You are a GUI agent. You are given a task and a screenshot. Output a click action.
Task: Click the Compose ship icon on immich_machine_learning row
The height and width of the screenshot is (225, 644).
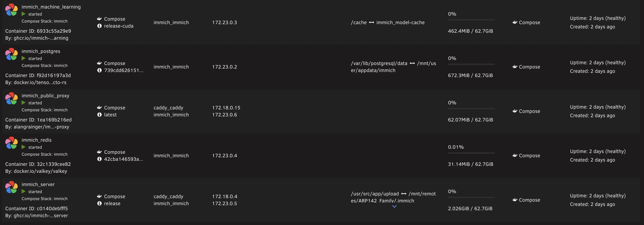pos(100,18)
